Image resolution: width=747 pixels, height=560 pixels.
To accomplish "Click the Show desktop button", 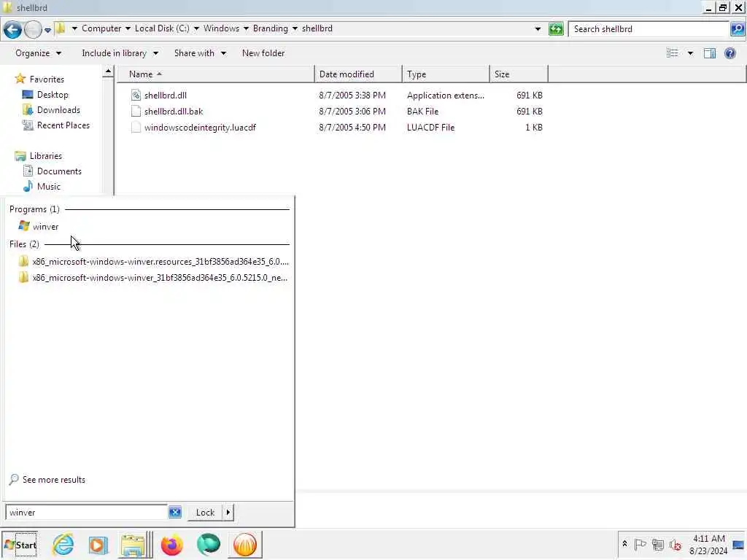I will 739,545.
